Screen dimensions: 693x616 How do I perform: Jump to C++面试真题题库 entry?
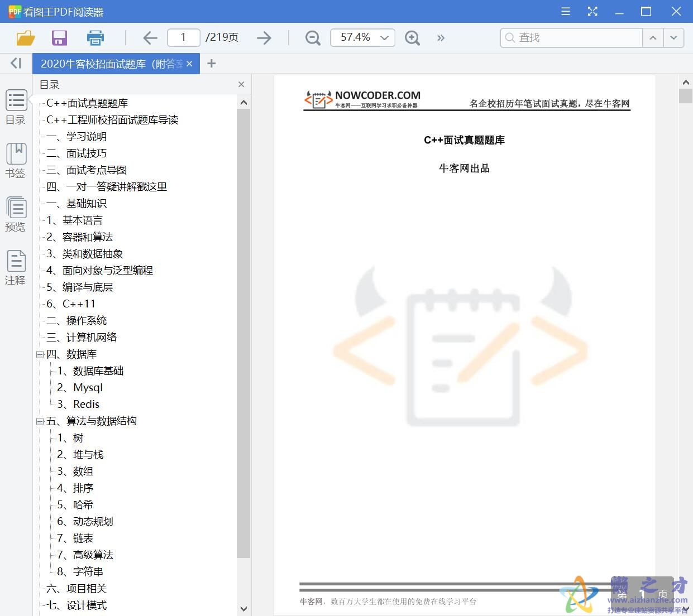coord(87,103)
